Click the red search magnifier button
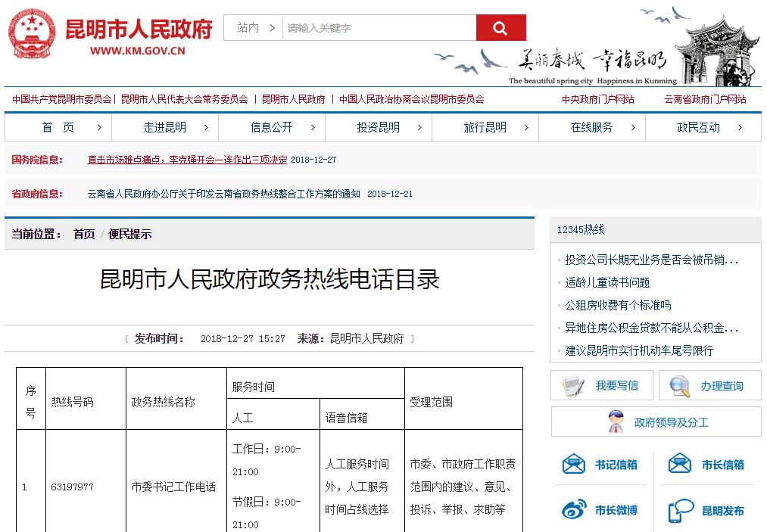 click(x=500, y=26)
